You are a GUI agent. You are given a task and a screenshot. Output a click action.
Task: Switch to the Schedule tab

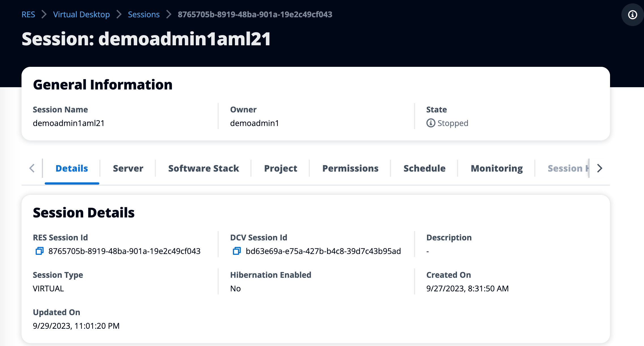click(424, 168)
